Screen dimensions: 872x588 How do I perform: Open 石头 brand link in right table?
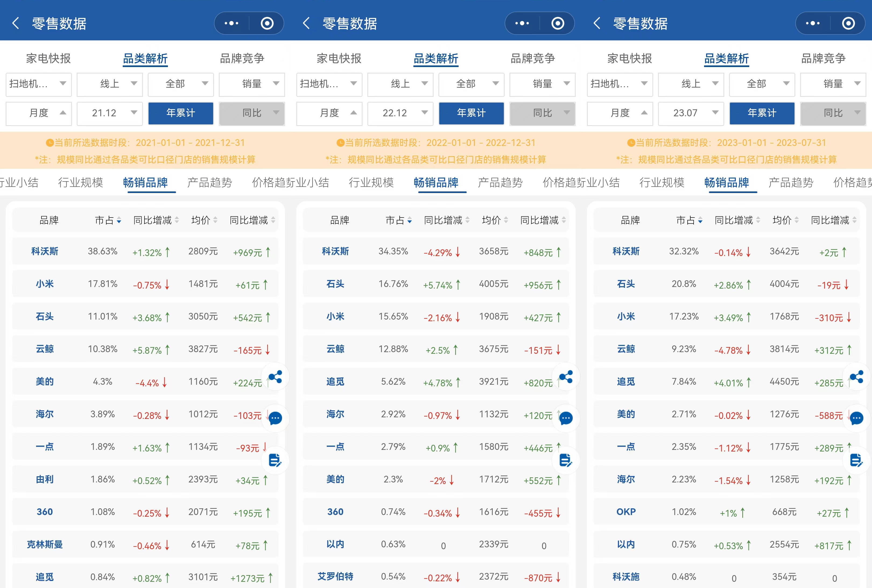click(626, 284)
